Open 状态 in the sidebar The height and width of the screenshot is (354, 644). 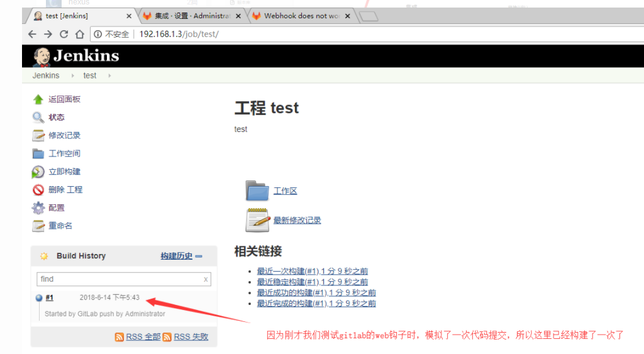click(x=56, y=118)
